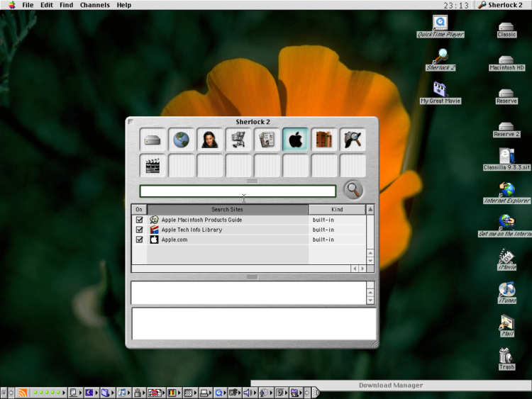
Task: Click site list scrollbar down arrow
Action: point(370,261)
